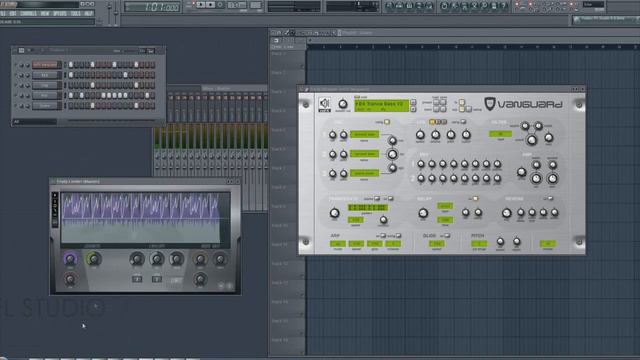Open the VIEW menu
Viewport: 640px width, 360px height.
(45, 13)
